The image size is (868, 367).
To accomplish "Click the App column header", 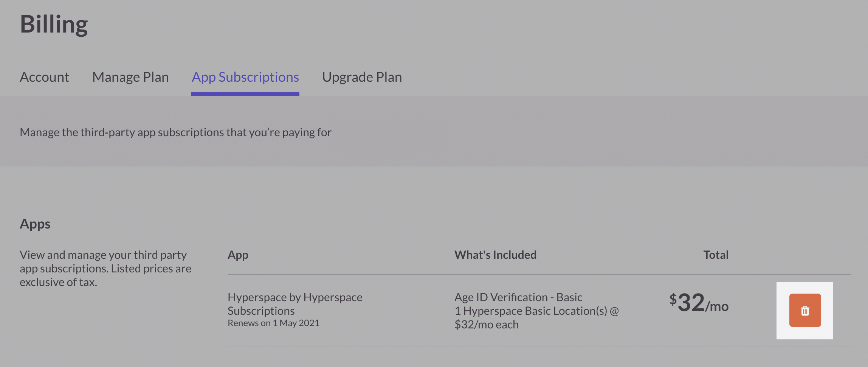I will (238, 255).
